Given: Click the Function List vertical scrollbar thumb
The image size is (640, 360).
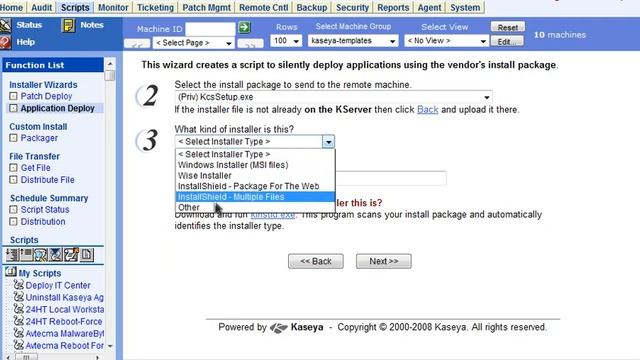Looking at the screenshot, I should (x=110, y=76).
